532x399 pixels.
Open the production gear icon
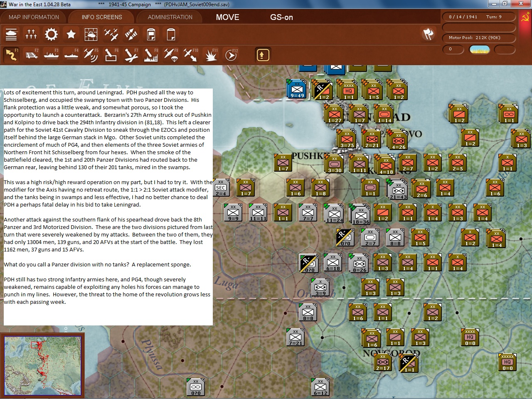[51, 34]
